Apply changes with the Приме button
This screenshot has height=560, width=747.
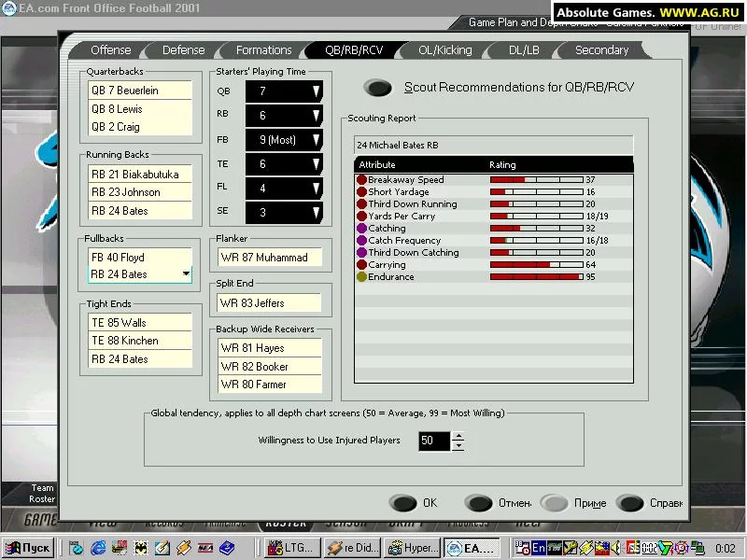pos(554,503)
